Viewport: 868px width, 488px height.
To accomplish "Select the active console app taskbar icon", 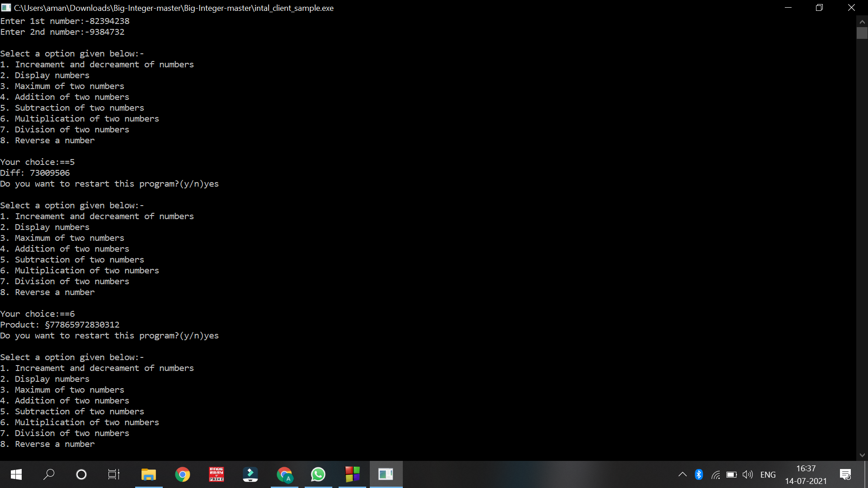I will click(386, 474).
